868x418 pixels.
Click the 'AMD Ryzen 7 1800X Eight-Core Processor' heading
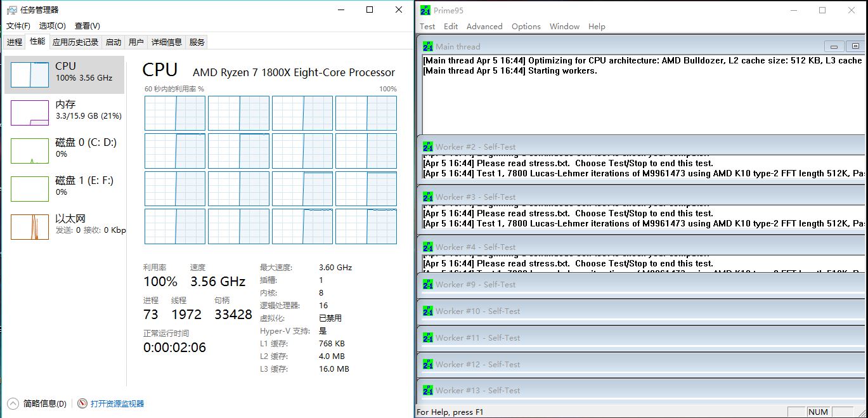(x=294, y=72)
